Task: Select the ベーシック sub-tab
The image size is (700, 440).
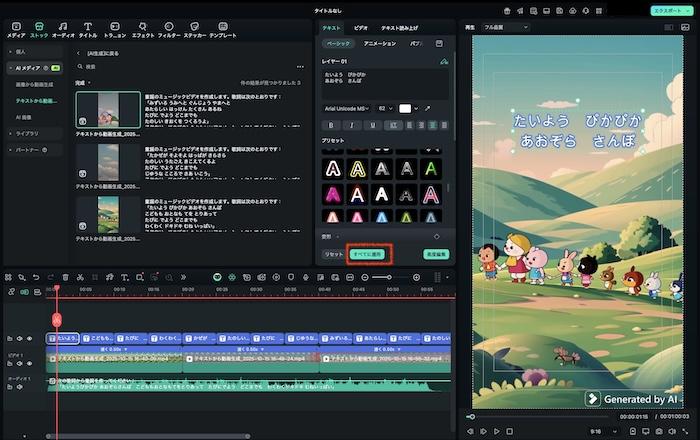Action: [x=338, y=43]
